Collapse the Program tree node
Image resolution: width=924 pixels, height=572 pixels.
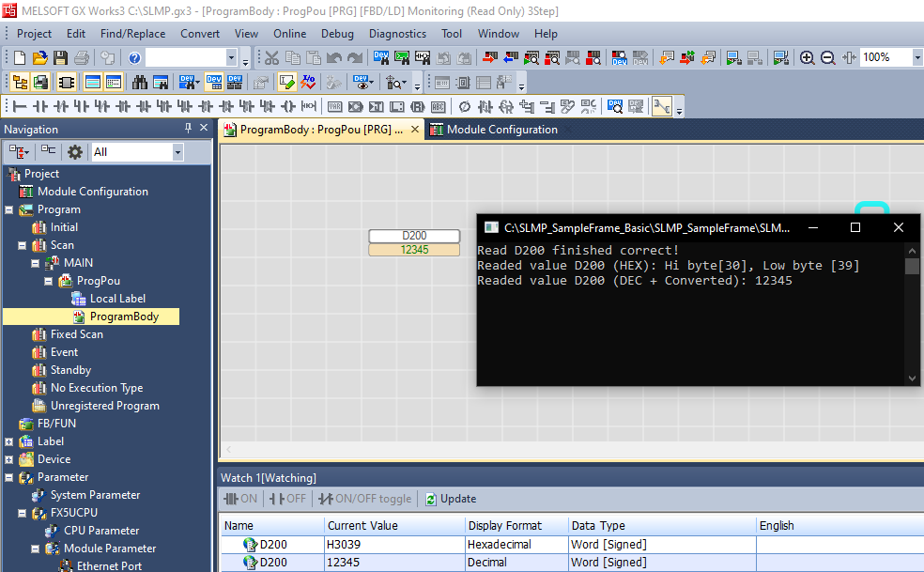[8, 210]
